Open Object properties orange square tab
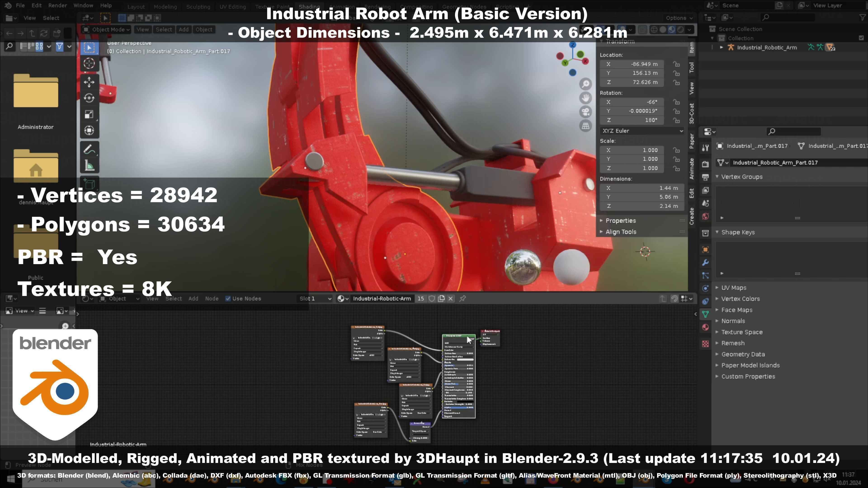The width and height of the screenshot is (868, 488). [x=705, y=250]
